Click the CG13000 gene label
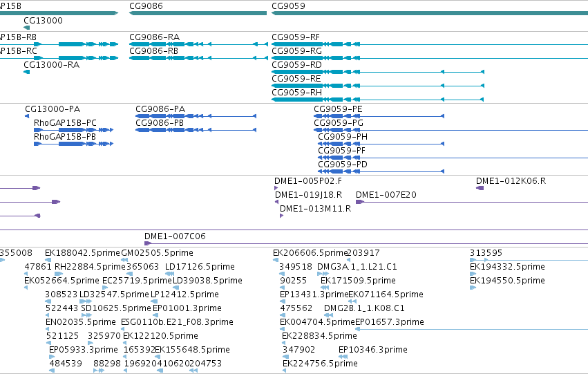The height and width of the screenshot is (374, 588). pyautogui.click(x=43, y=21)
